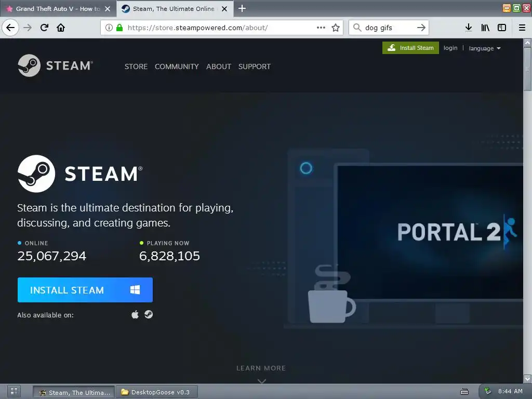Reload the current Steam page
Viewport: 532px width, 399px height.
(44, 28)
